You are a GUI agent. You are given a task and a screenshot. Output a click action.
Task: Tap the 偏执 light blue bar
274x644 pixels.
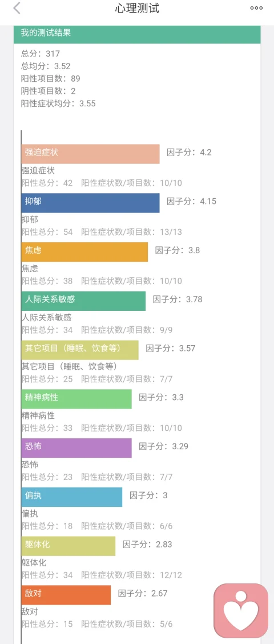click(x=72, y=497)
